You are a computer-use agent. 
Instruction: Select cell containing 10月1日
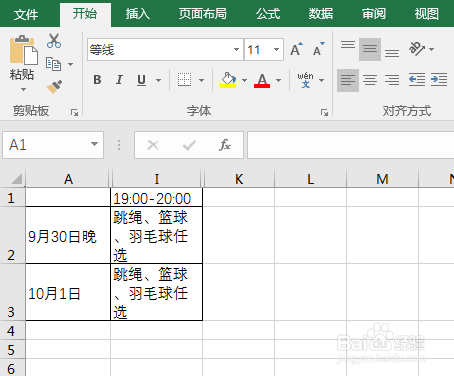68,292
